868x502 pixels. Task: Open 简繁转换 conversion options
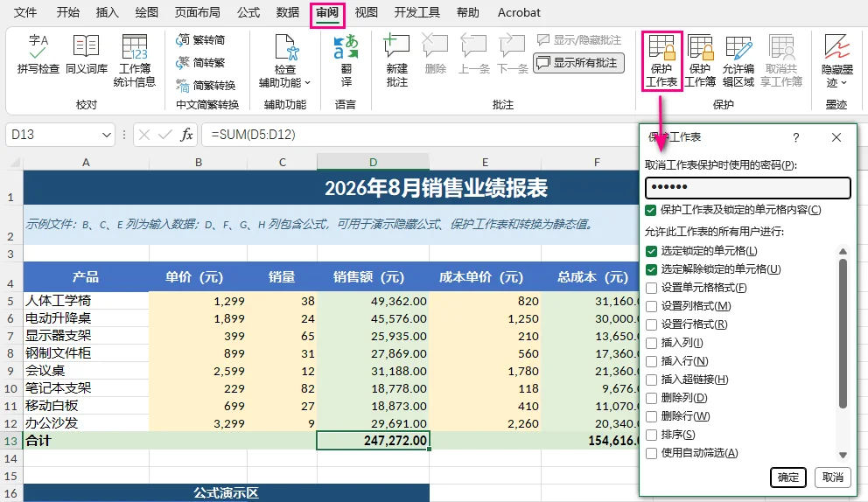tap(206, 85)
